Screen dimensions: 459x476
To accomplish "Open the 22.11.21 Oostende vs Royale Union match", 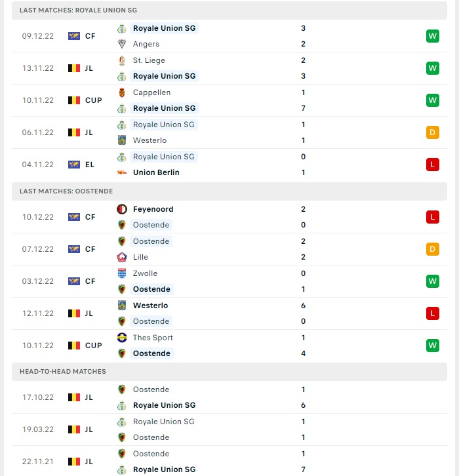I will (x=229, y=462).
